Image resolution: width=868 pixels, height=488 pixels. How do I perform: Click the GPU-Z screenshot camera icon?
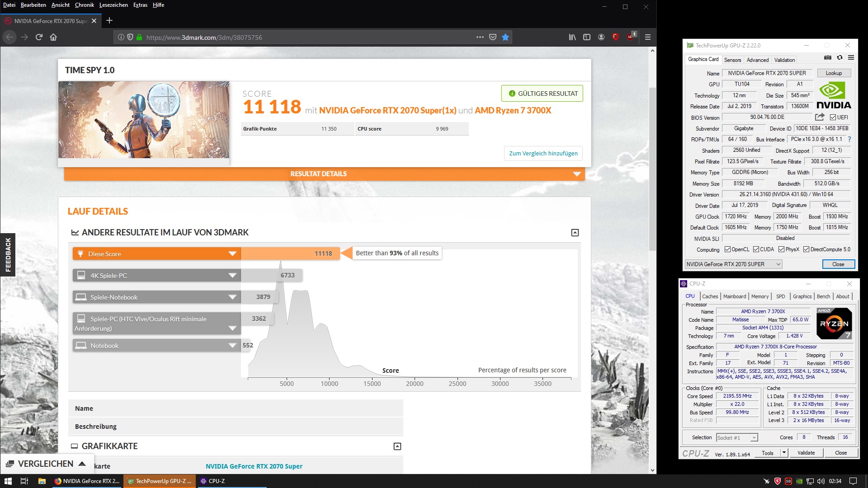[x=827, y=58]
